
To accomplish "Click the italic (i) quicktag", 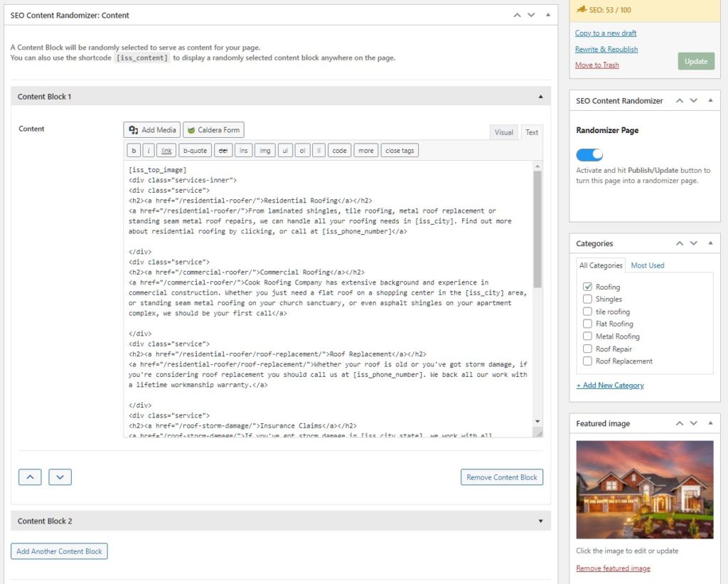I will click(149, 150).
